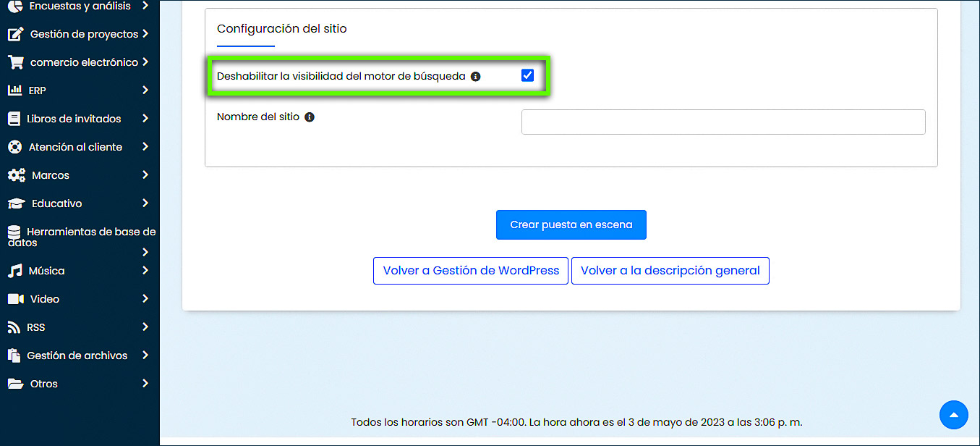
Task: Click the shopping cart icon for comercio electrónico
Action: [x=15, y=62]
